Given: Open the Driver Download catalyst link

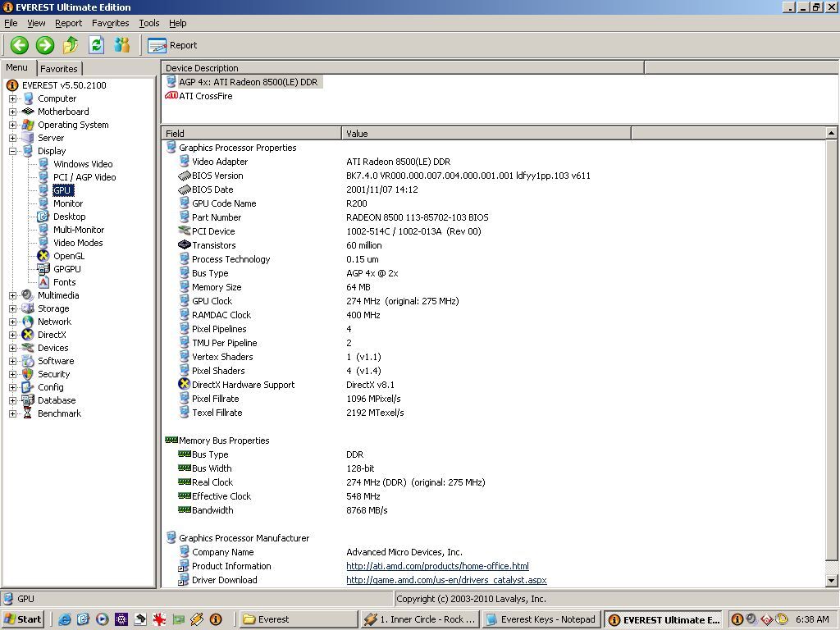Looking at the screenshot, I should [x=446, y=580].
